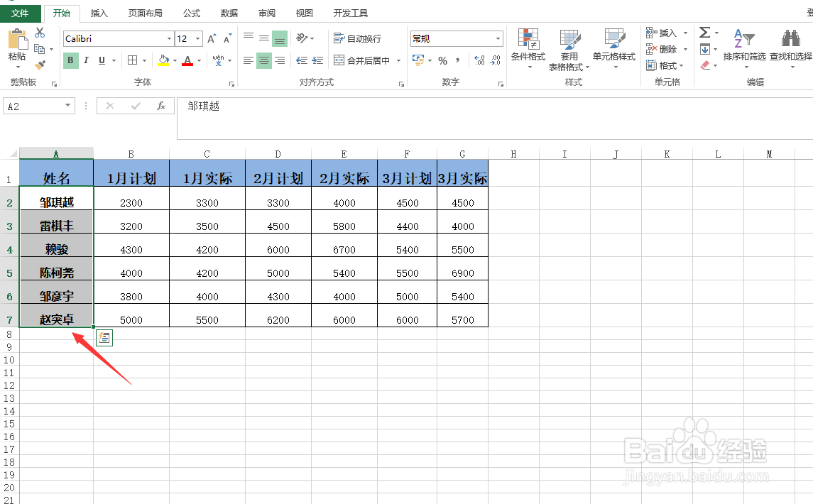Click the phonetic guide wén icon
The width and height of the screenshot is (813, 504).
(218, 60)
